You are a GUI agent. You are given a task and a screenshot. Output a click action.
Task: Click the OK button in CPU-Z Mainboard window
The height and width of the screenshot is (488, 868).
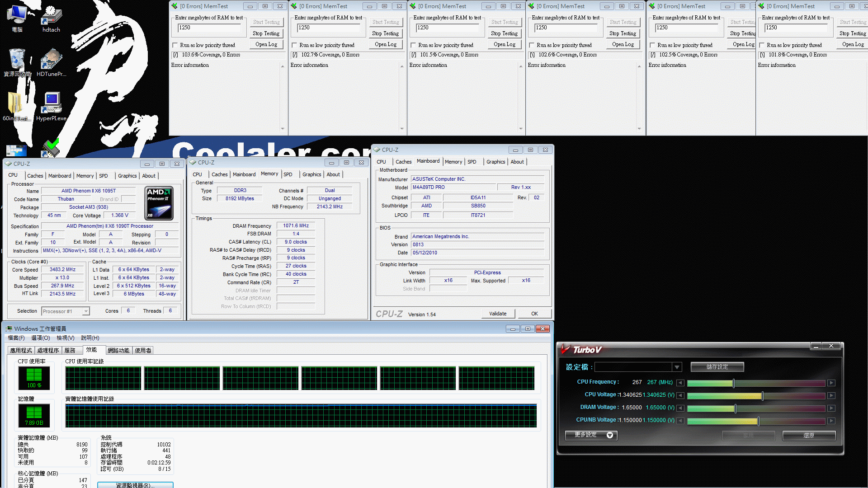[534, 314]
